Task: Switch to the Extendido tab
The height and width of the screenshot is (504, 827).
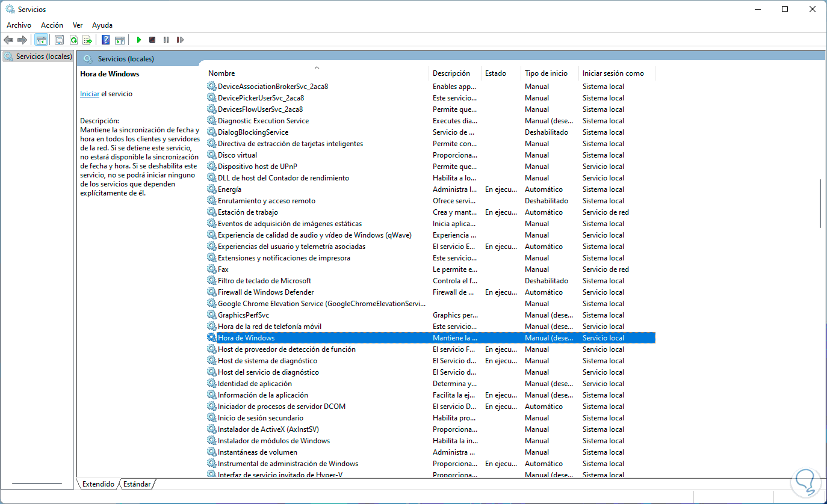Action: [x=98, y=484]
